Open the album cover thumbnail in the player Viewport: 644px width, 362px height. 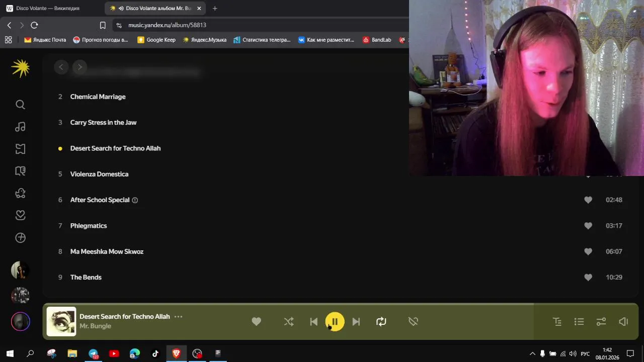point(61,322)
